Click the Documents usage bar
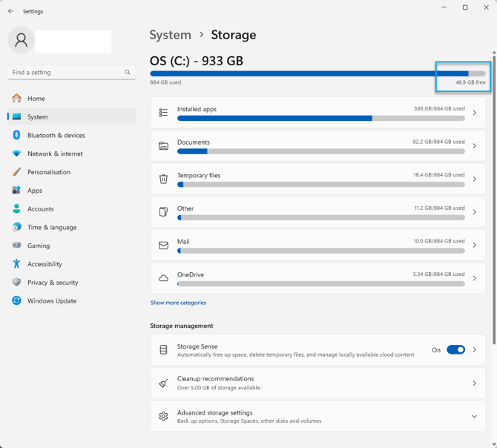 320,151
